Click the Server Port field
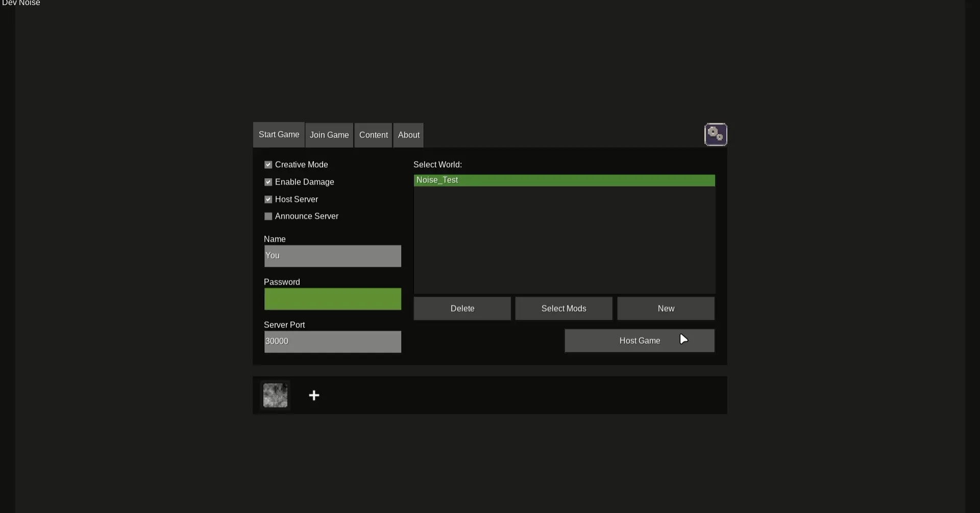Screen dimensions: 980x513 coord(332,342)
